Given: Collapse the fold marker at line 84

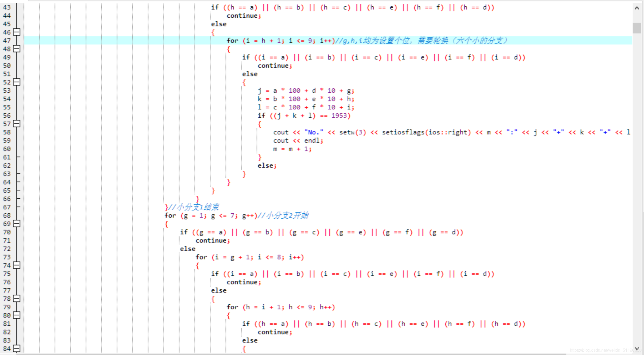Looking at the screenshot, I should coord(17,348).
